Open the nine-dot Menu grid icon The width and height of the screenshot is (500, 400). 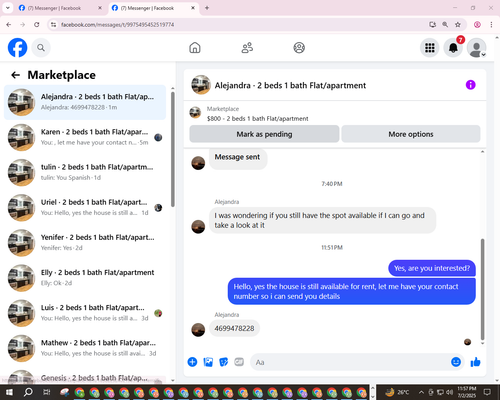click(429, 48)
